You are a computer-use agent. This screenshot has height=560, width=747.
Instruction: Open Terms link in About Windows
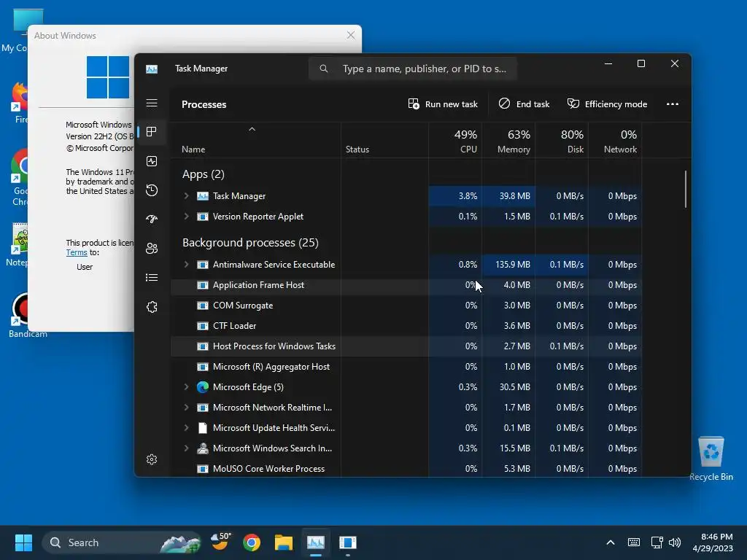click(77, 253)
